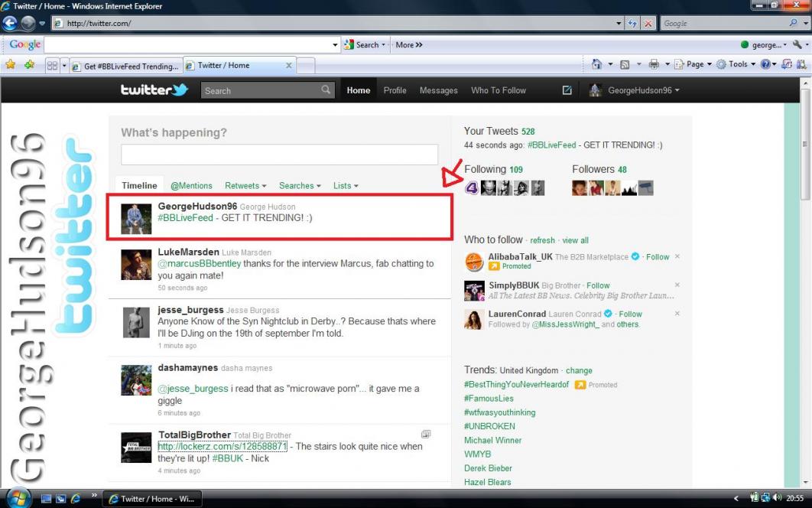
Task: Click the Twitter / Home taskbar button
Action: click(x=151, y=499)
